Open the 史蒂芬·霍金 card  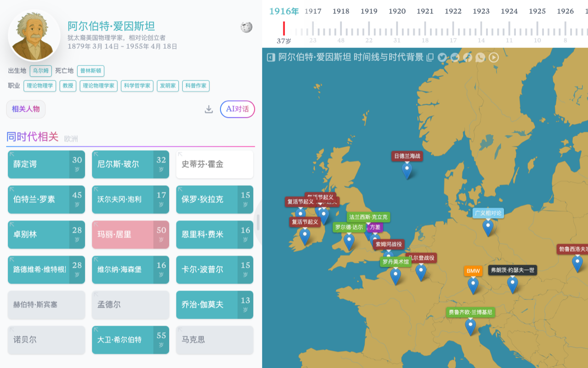[x=215, y=164]
